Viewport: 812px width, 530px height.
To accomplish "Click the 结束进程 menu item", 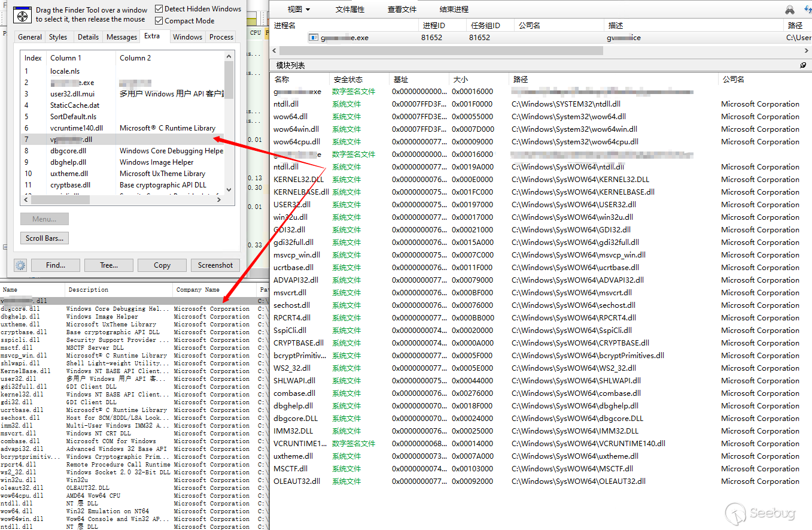I will pyautogui.click(x=454, y=10).
